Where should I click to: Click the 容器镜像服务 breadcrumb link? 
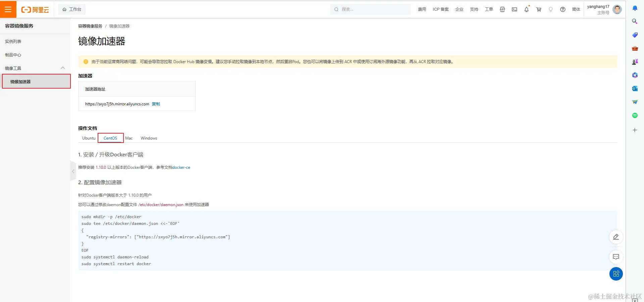90,26
